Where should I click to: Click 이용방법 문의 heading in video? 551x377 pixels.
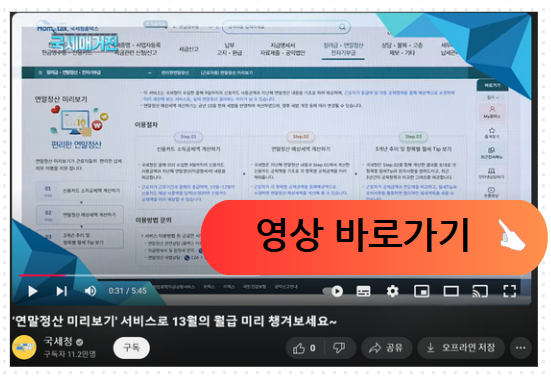(x=153, y=220)
